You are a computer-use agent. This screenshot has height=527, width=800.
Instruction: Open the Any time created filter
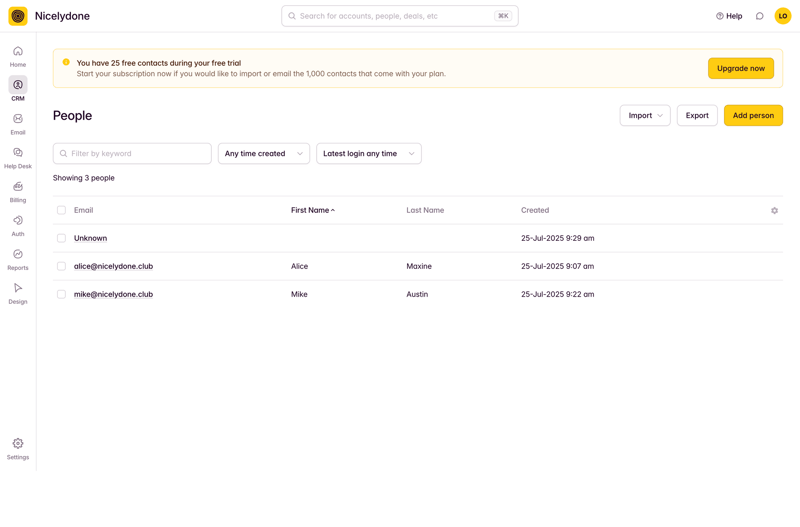tap(264, 154)
